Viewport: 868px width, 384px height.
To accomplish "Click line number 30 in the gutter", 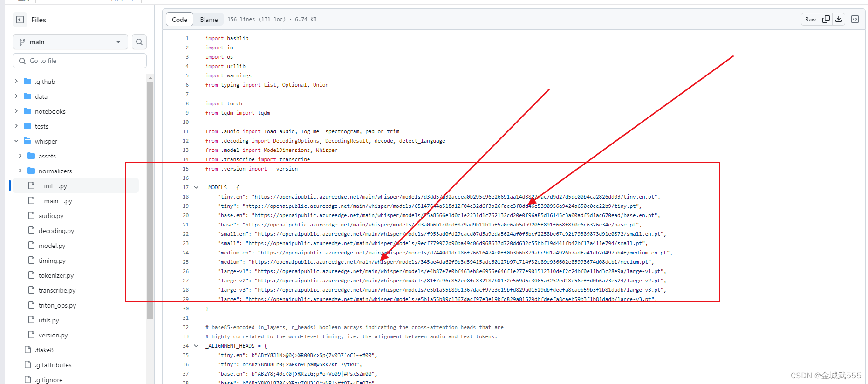I will [185, 309].
